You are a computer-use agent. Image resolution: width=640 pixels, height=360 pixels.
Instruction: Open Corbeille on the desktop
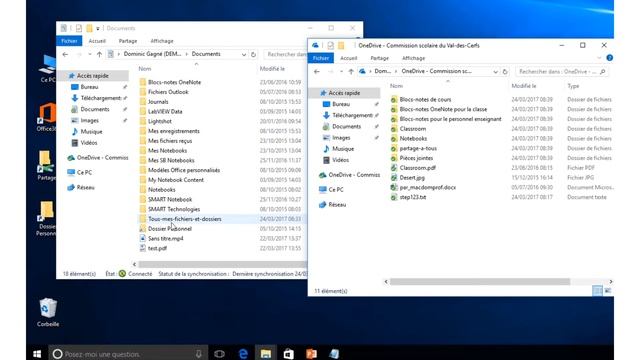point(48,313)
